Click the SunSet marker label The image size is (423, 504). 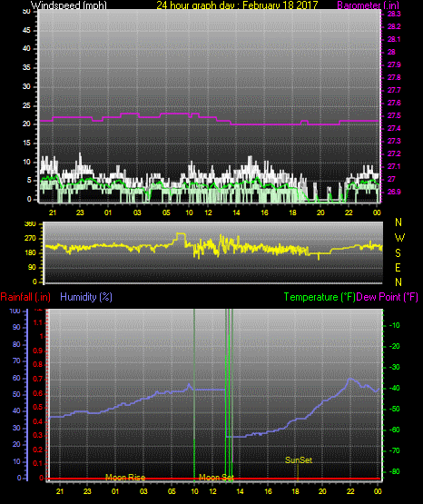tap(299, 460)
